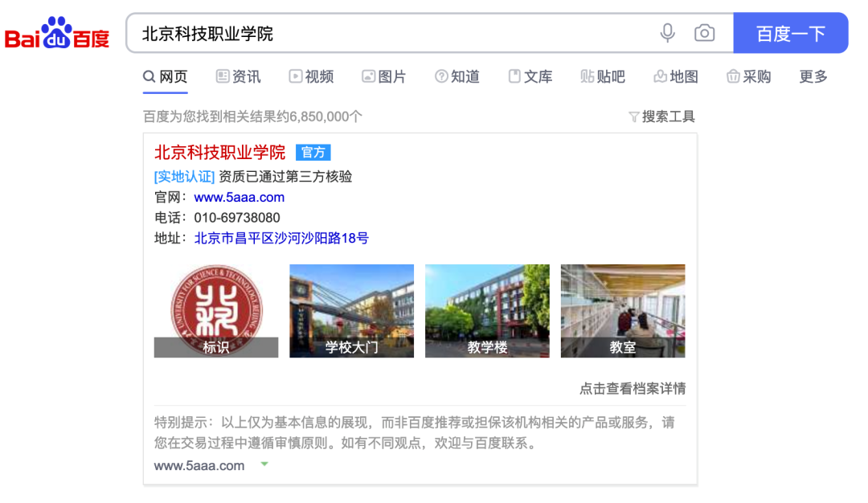
Task: Click the microphone voice search icon
Action: pyautogui.click(x=668, y=33)
